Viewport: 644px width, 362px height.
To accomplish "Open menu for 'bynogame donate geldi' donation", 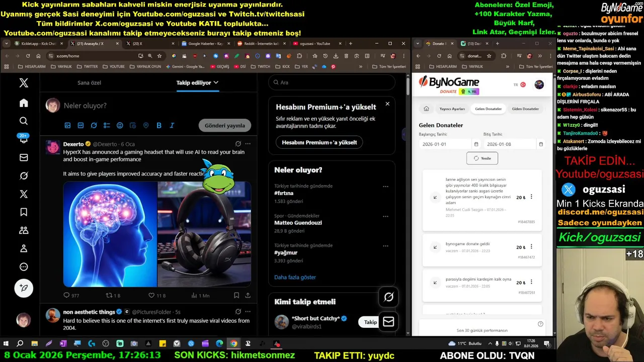I will [x=531, y=247].
